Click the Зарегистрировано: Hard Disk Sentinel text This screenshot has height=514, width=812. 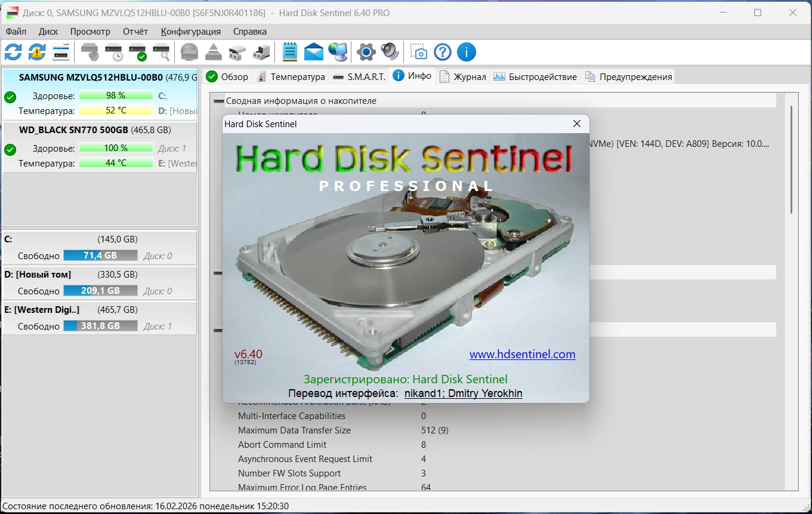[406, 379]
